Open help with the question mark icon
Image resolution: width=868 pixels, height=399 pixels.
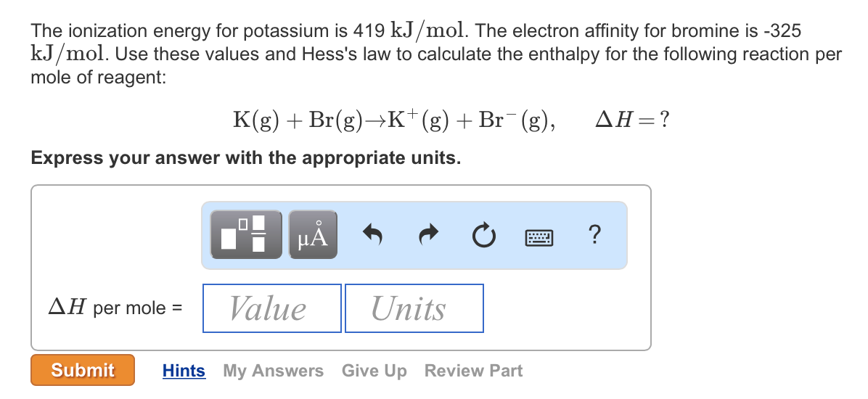click(x=594, y=234)
